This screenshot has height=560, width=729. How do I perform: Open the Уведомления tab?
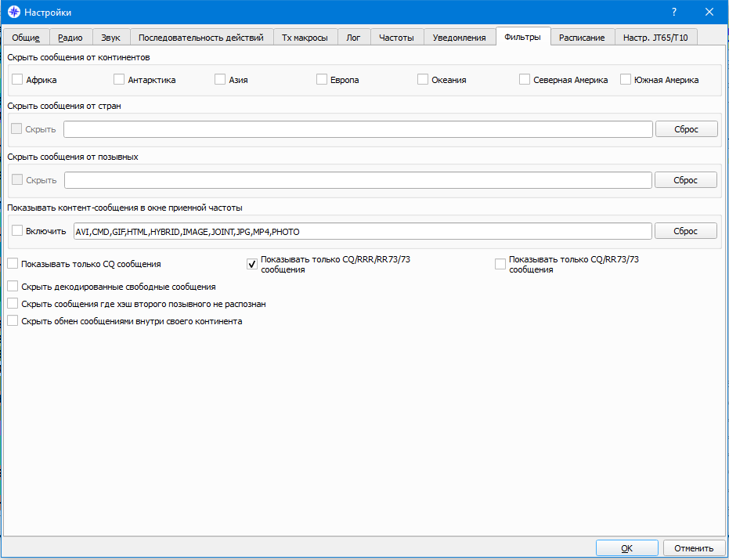460,38
